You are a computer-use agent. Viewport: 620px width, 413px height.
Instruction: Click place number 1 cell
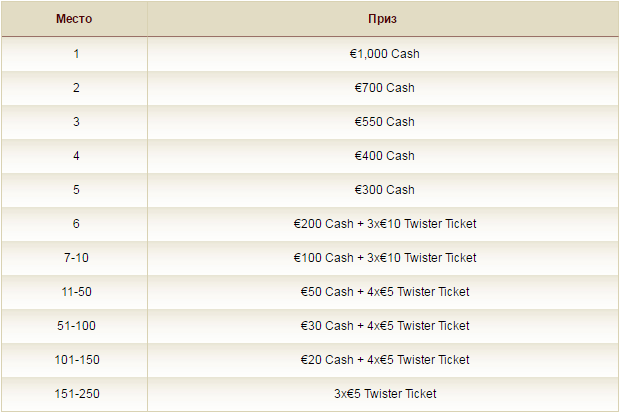74,54
